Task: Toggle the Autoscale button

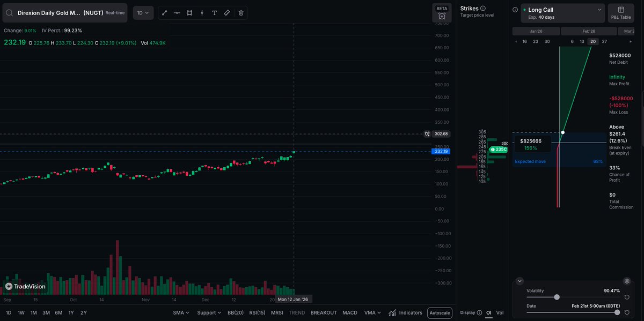Action: pos(440,313)
